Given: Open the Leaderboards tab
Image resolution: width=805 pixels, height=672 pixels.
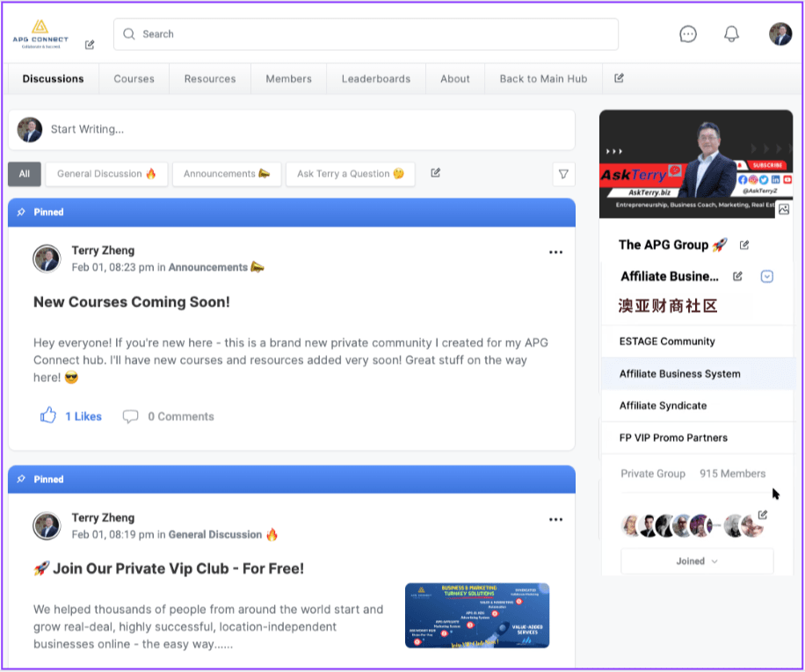Looking at the screenshot, I should pyautogui.click(x=376, y=78).
